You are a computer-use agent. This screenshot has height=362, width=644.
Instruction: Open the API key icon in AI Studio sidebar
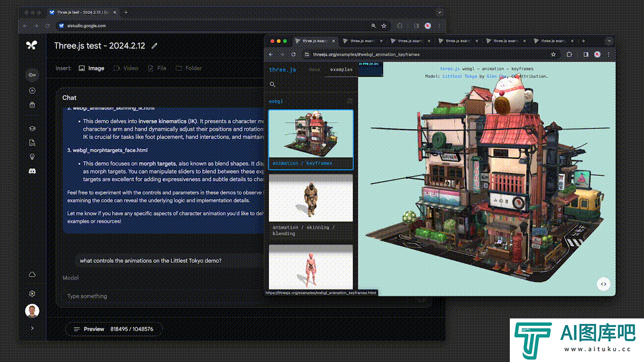(32, 75)
